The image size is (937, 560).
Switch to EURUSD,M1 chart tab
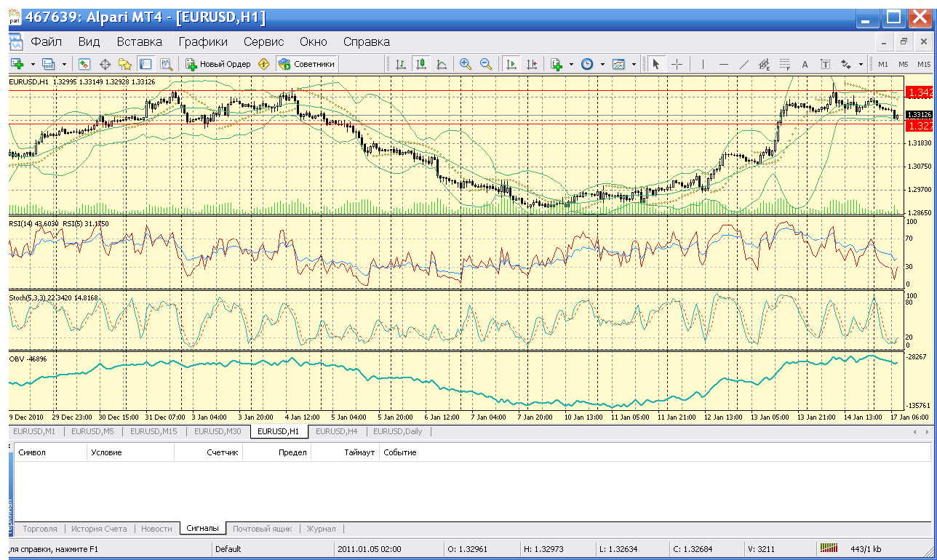pos(34,431)
